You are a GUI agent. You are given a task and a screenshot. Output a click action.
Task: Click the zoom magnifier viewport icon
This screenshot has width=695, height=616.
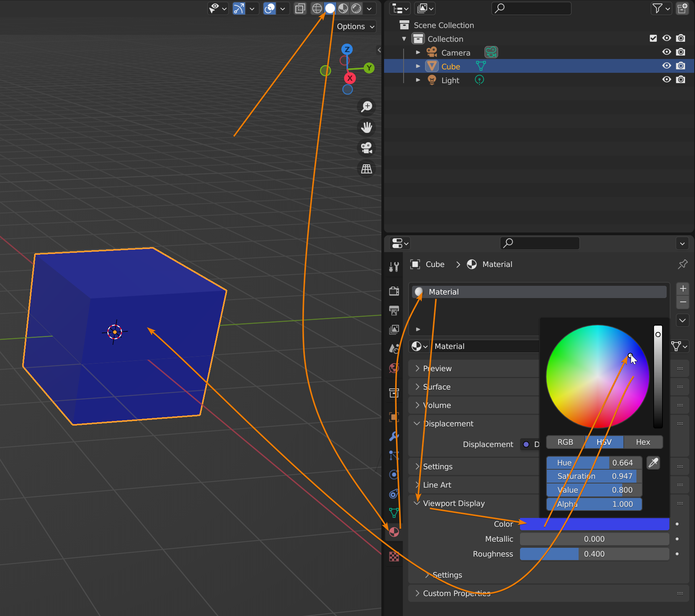366,106
